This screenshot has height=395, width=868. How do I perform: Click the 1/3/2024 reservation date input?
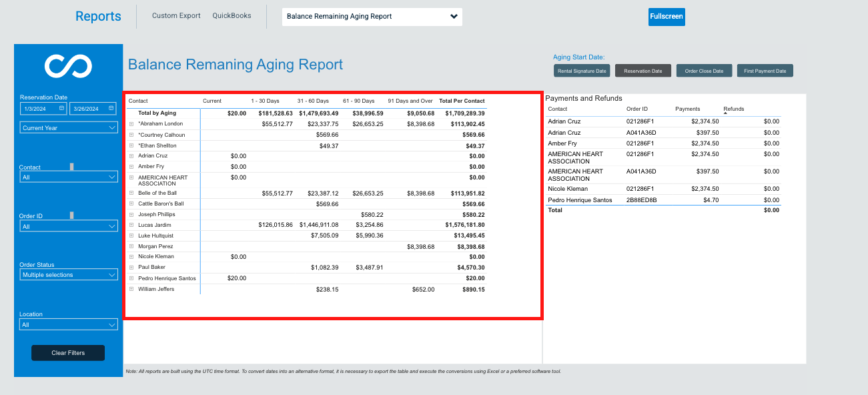(x=40, y=107)
